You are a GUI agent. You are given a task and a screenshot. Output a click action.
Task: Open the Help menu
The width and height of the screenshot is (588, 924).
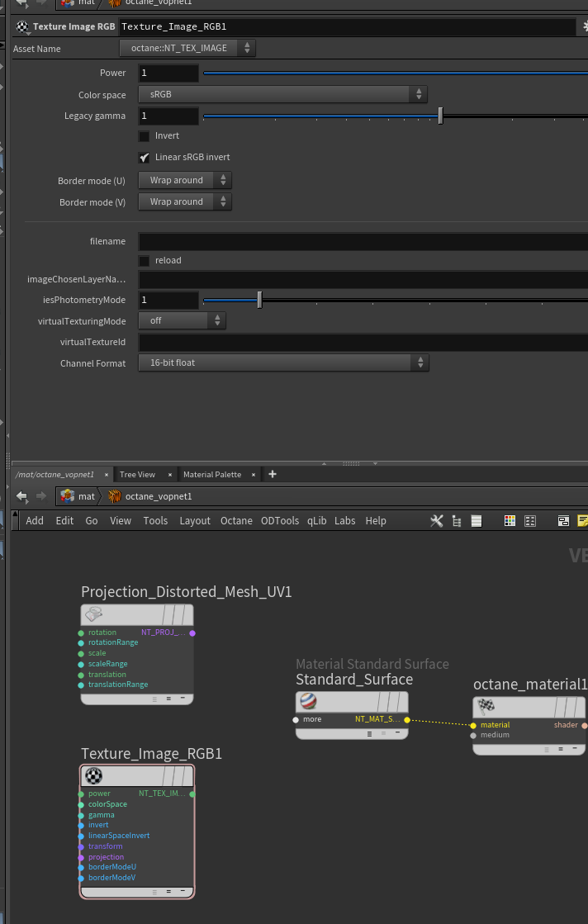pyautogui.click(x=376, y=521)
